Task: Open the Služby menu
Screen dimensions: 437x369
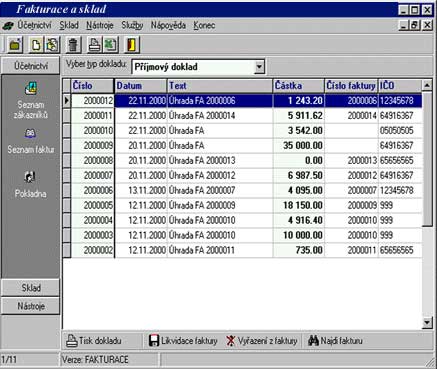Action: click(x=132, y=25)
